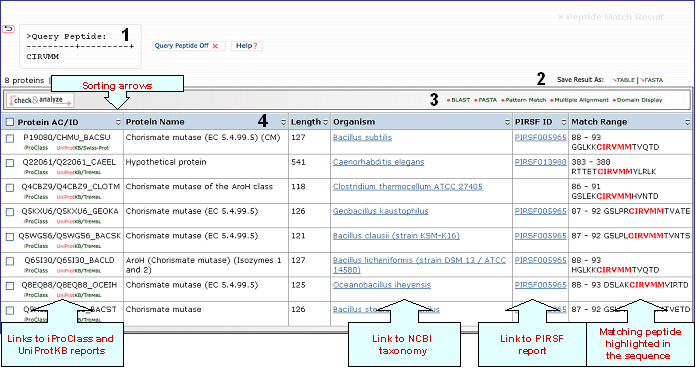This screenshot has width=696, height=368.
Task: Open PIRSF005965 report for Bacillus subtilis row
Action: click(x=541, y=138)
